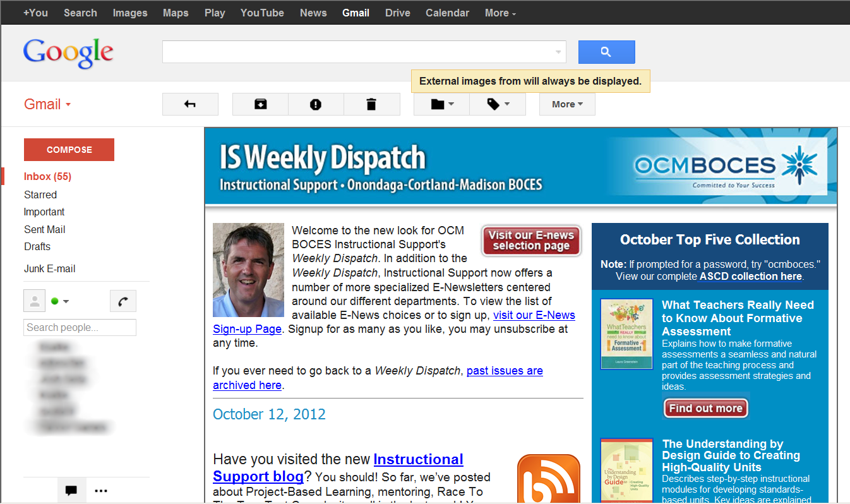Open the Gmail red dropdown menu
The height and width of the screenshot is (504, 850).
pyautogui.click(x=47, y=104)
